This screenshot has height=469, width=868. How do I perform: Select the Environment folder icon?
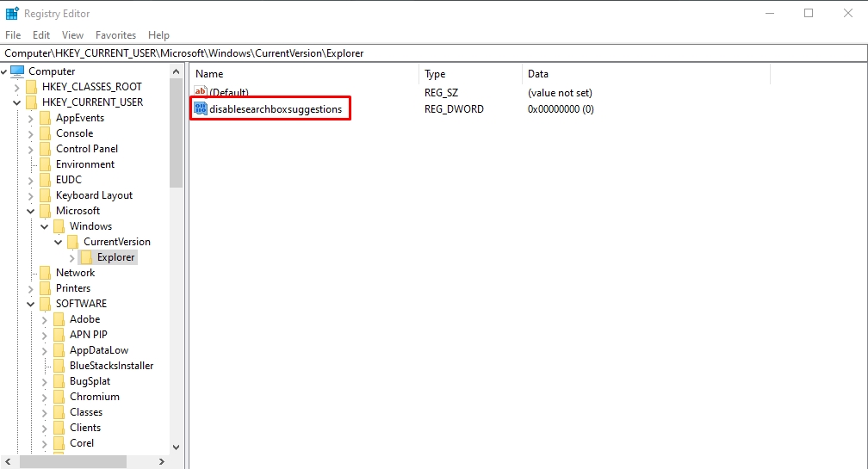point(46,164)
